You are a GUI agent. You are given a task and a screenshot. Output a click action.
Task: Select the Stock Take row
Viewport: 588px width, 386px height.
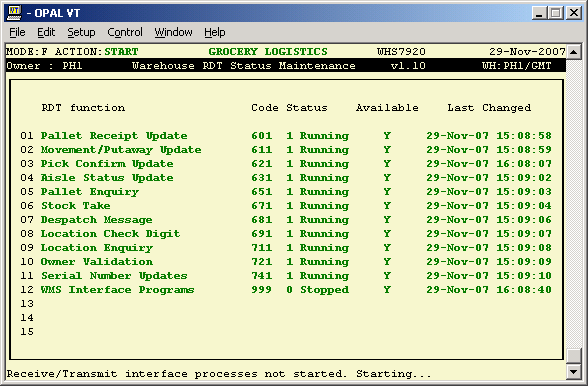286,206
